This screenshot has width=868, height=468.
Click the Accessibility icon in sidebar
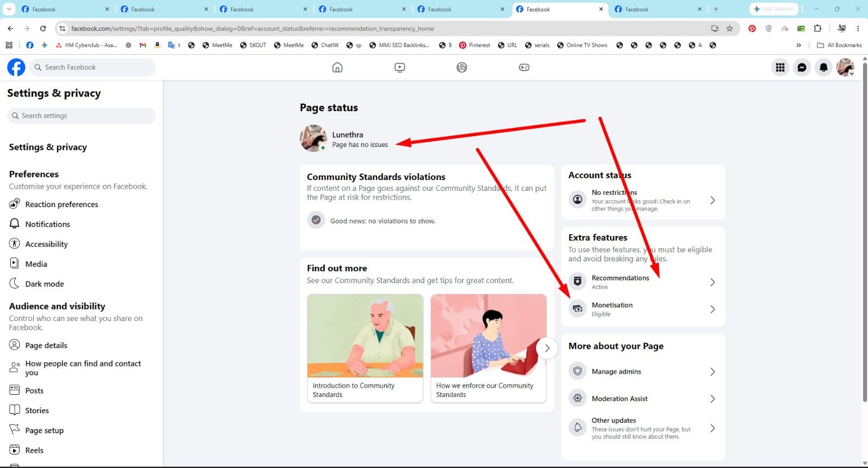15,243
